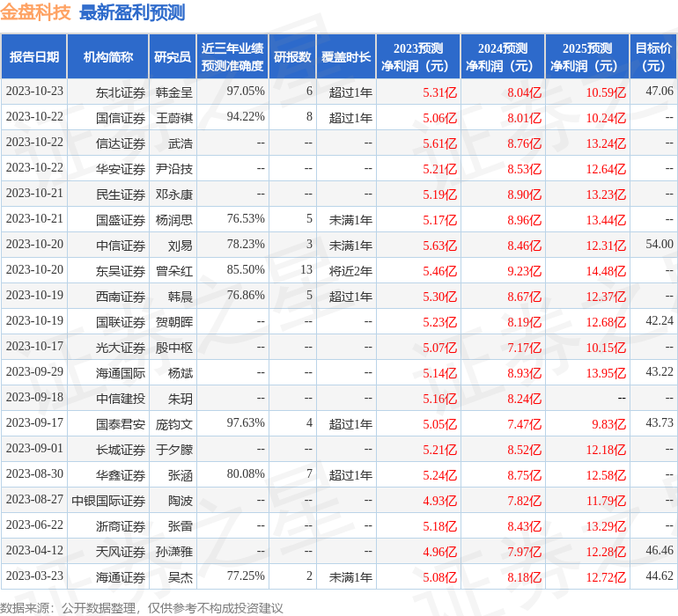Click the 2024预测净利润 header
Viewport: 678px width, 616px height.
pos(503,56)
